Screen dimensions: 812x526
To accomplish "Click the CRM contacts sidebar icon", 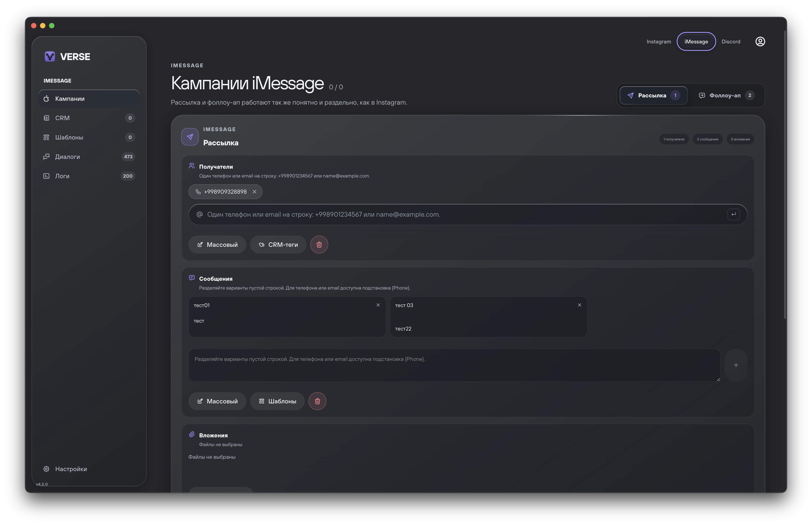I will pos(46,118).
